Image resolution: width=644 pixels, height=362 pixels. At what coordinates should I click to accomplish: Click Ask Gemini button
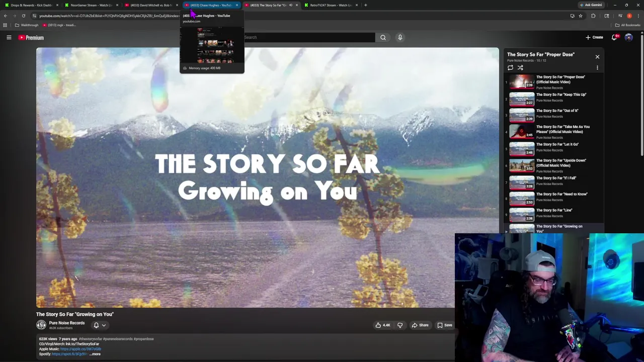click(x=591, y=5)
